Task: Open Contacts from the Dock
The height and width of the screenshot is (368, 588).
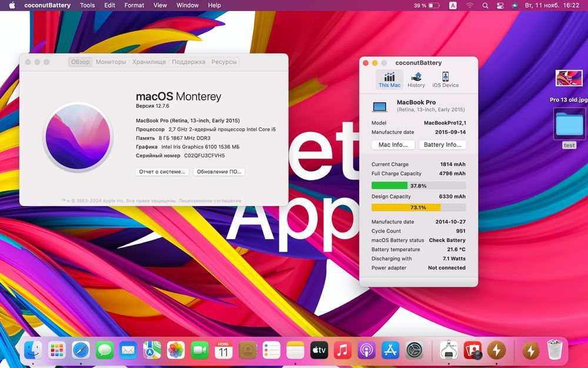Action: (248, 351)
